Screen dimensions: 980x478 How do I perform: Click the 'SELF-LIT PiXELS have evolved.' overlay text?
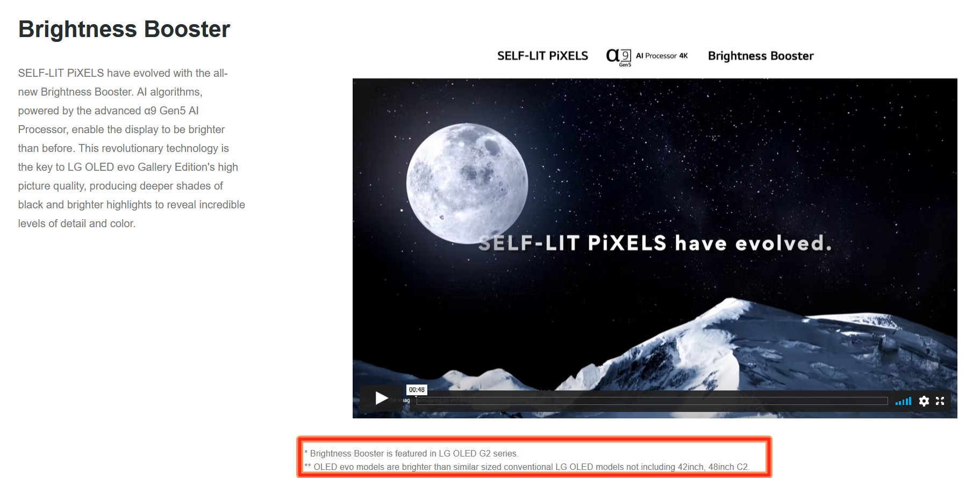pos(655,243)
